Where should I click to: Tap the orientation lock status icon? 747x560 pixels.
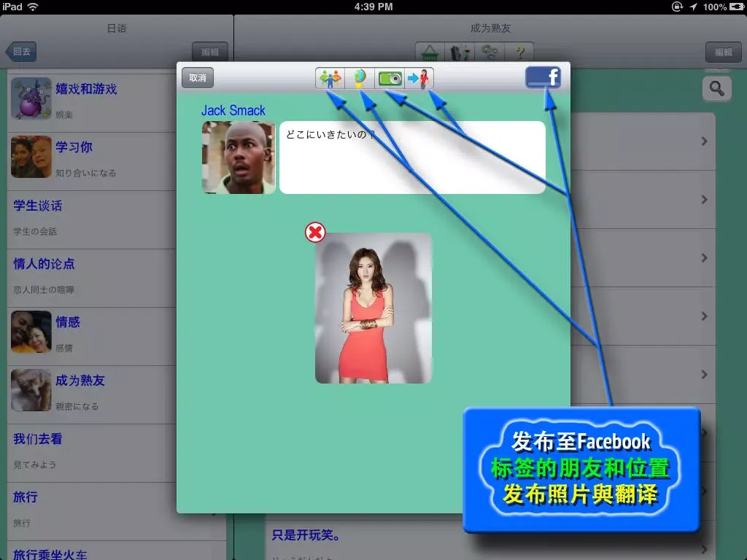(x=677, y=7)
